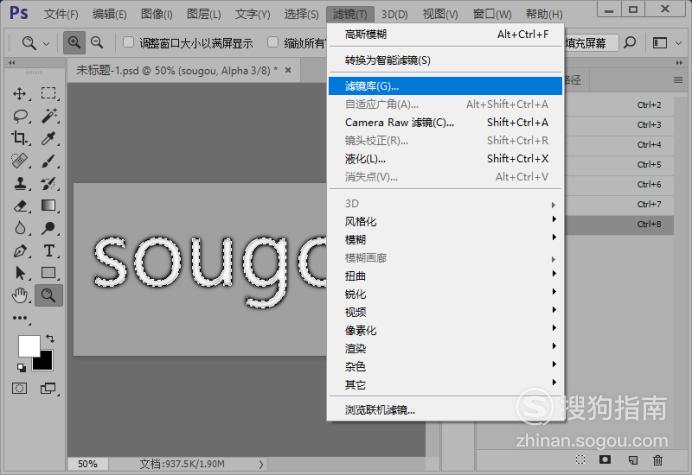
Task: Select the Clone Stamp tool
Action: [19, 183]
